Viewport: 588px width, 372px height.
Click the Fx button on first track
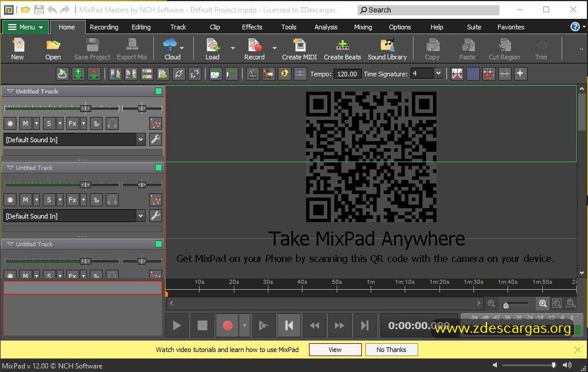(72, 123)
